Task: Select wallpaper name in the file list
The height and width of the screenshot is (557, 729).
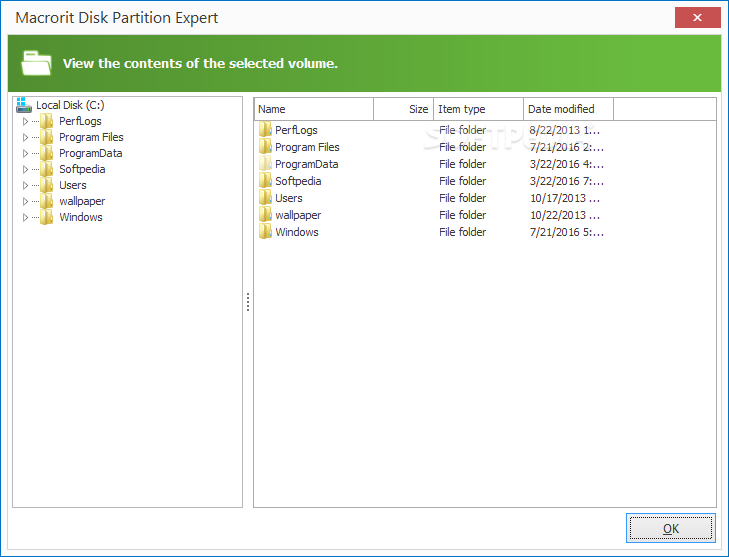Action: [298, 215]
